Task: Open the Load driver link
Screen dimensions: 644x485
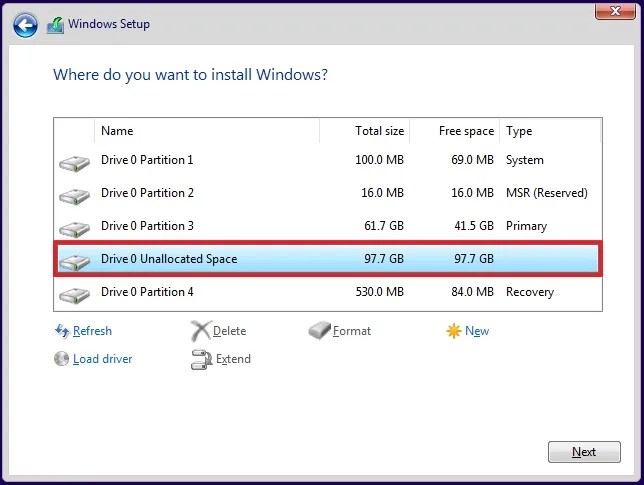Action: pos(103,359)
